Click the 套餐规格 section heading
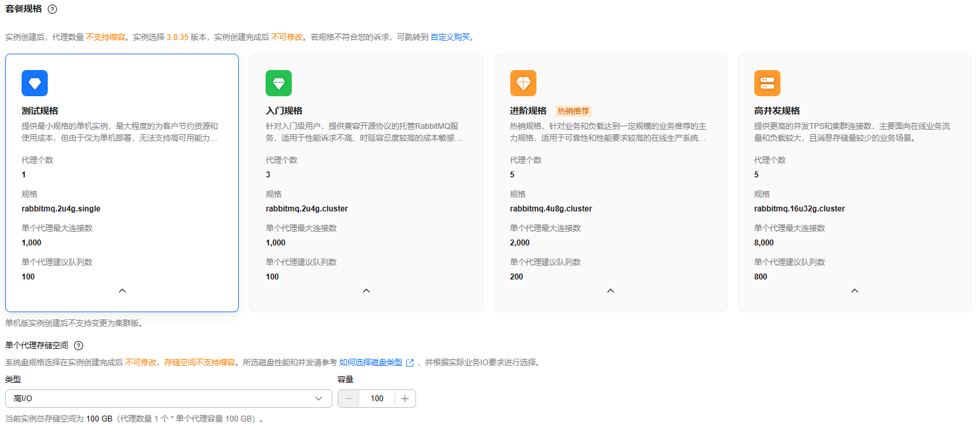Viewport: 980px width, 430px height. 24,9
